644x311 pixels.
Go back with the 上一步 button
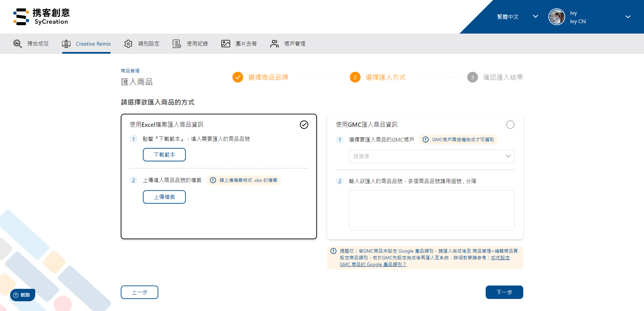[x=140, y=292]
